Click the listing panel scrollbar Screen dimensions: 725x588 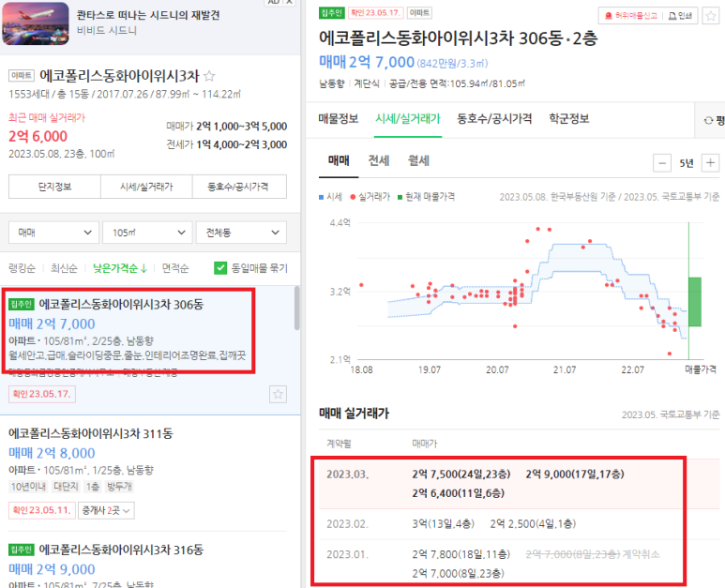coord(296,309)
